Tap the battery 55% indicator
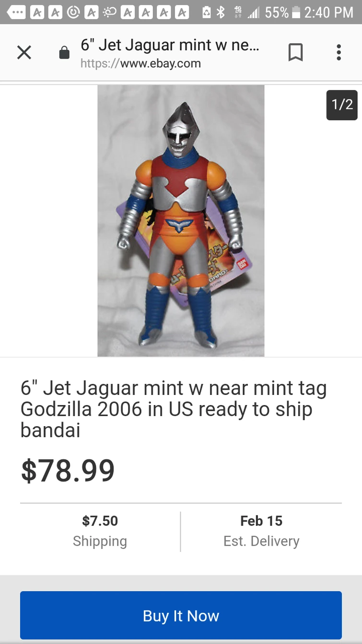362x644 pixels. 282,12
